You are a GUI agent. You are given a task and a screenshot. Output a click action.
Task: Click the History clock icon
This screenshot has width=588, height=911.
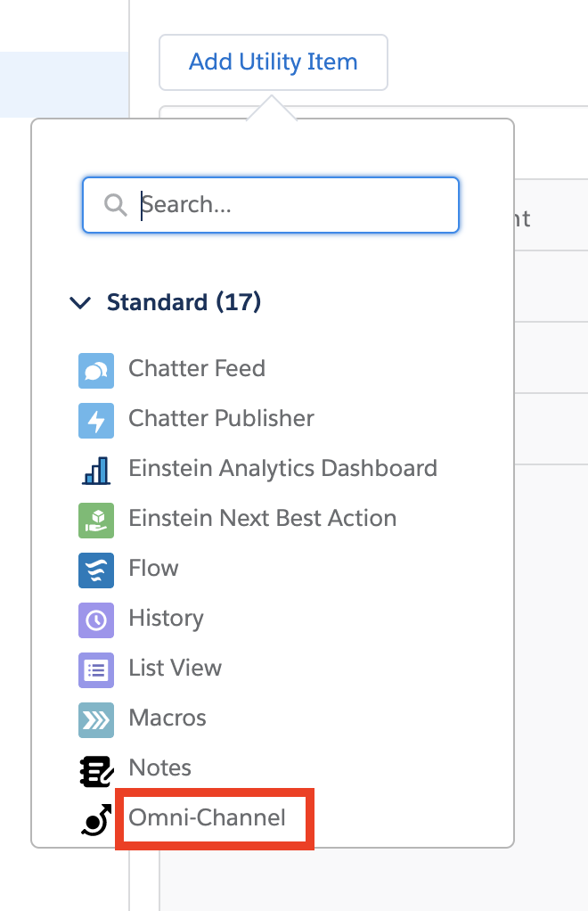(96, 619)
